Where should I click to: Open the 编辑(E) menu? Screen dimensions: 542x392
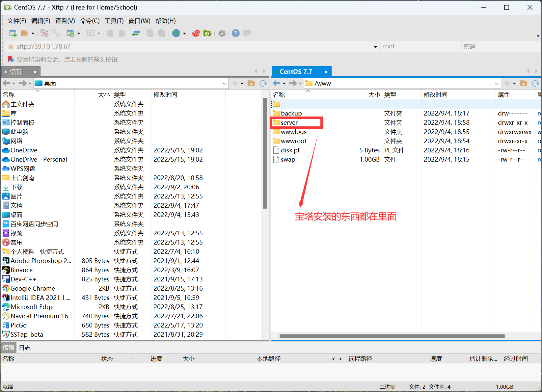(x=41, y=21)
